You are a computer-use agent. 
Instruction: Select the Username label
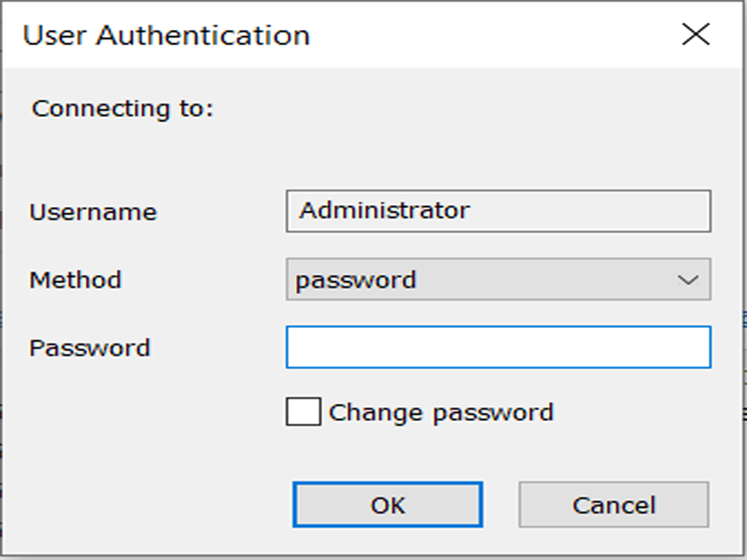pos(92,212)
